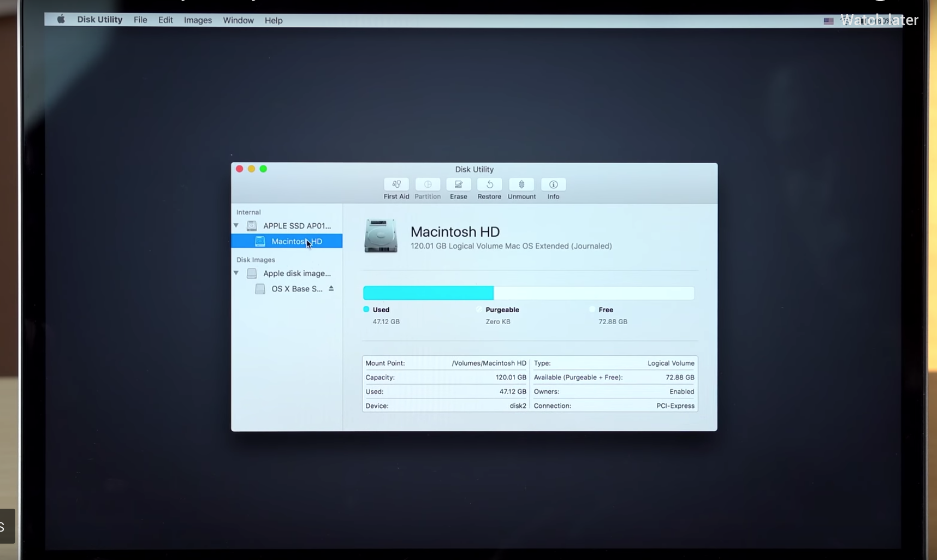
Task: Click the Zero KB purgeable value
Action: (498, 321)
